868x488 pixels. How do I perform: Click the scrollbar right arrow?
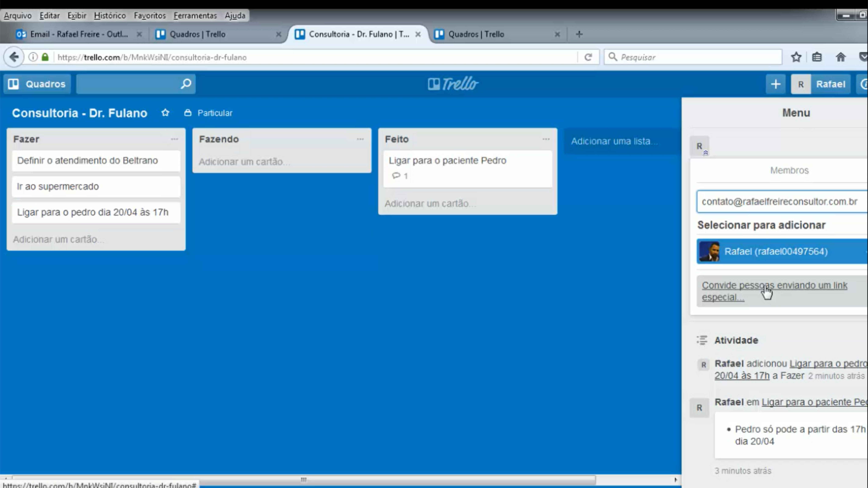click(x=676, y=480)
